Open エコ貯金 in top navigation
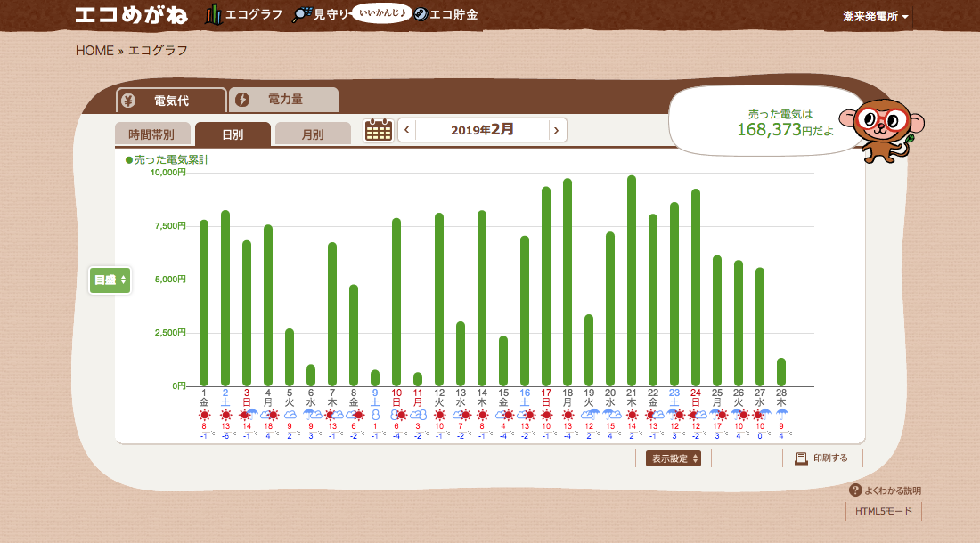The width and height of the screenshot is (980, 543). (x=445, y=14)
